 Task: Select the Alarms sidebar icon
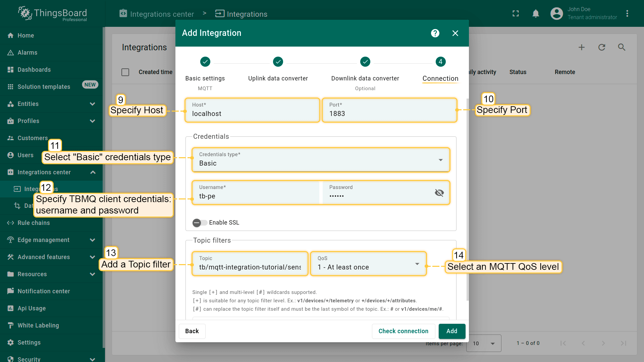(x=10, y=52)
